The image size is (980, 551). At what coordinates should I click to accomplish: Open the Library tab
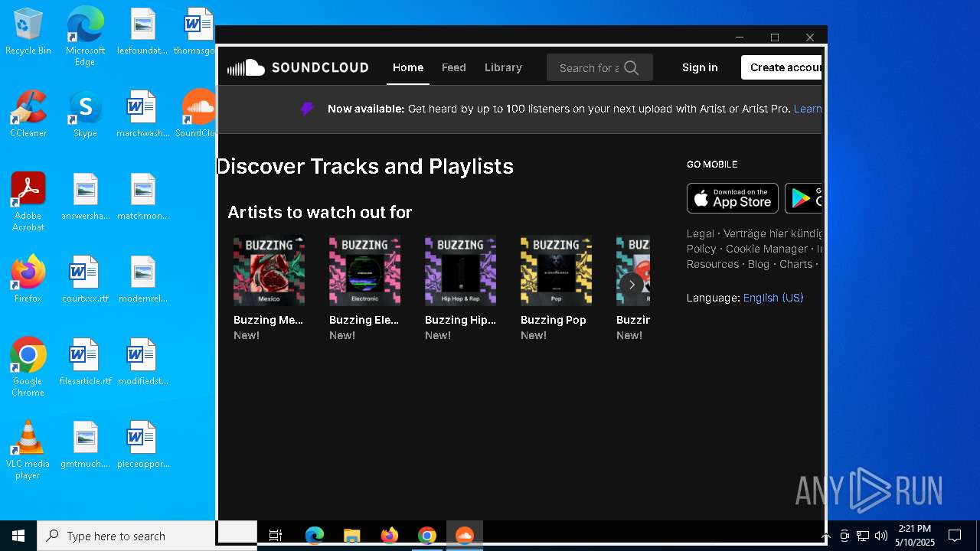click(x=503, y=67)
